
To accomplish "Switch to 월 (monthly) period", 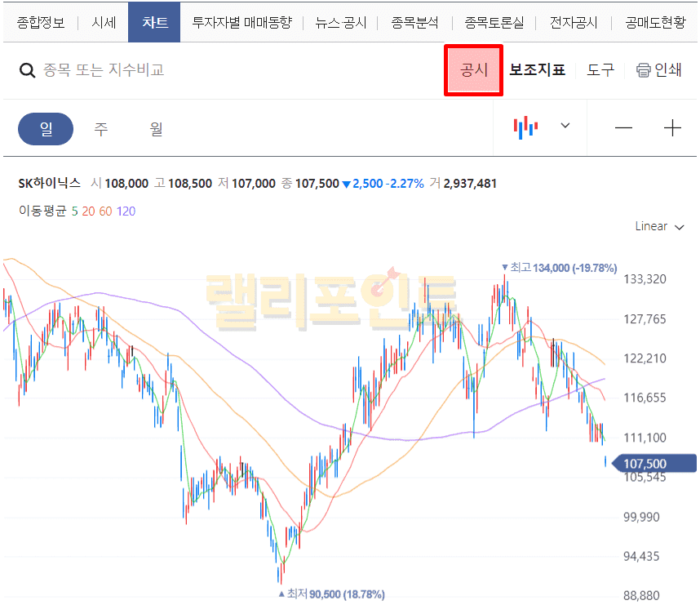I will coord(156,129).
